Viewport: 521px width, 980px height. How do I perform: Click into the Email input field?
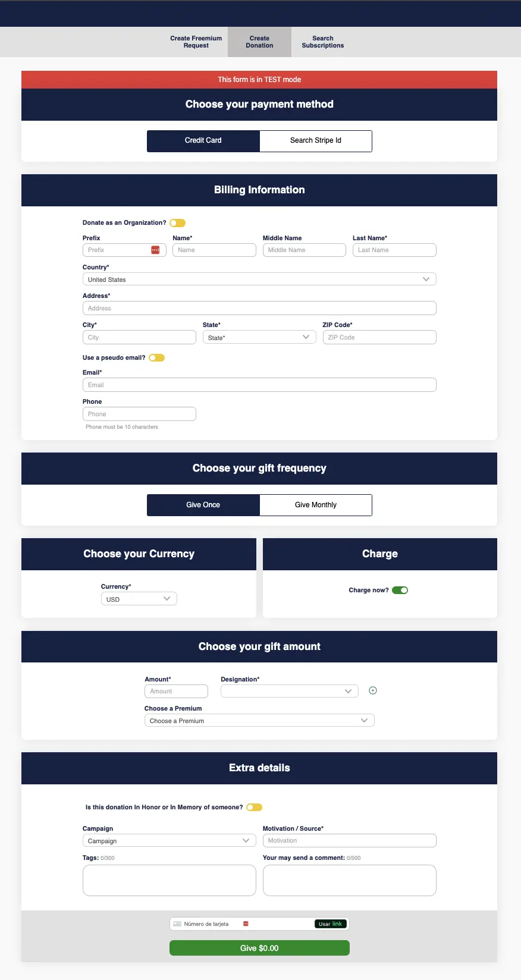[x=259, y=385]
